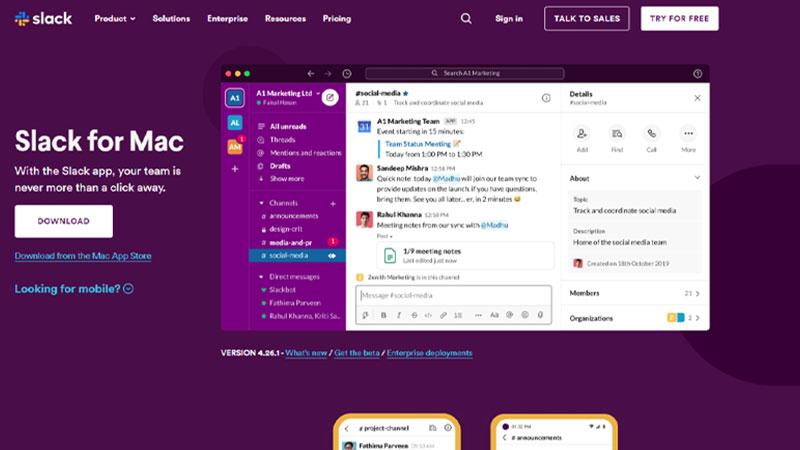Open channel info icon for #social-media
This screenshot has width=800, height=450.
point(546,98)
